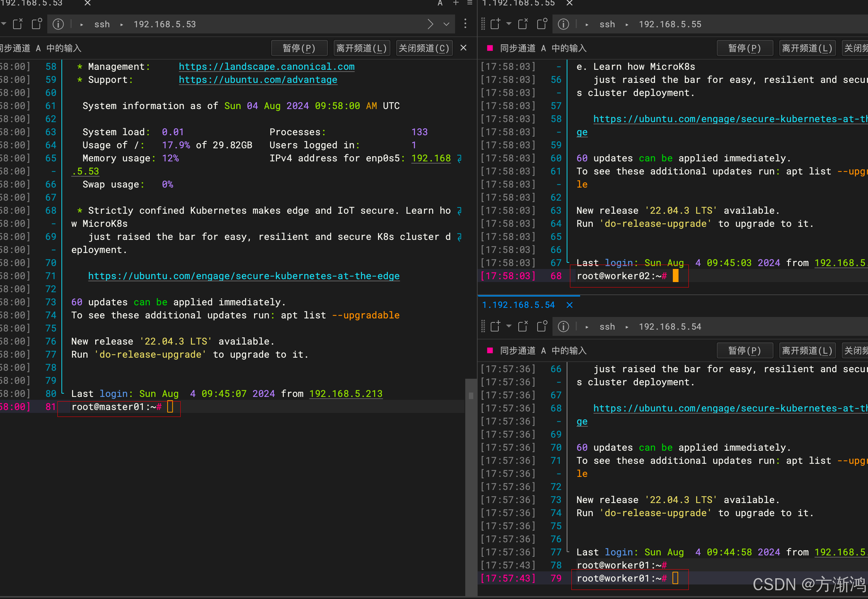Leave sync channel in worker02 pane

tap(807, 48)
